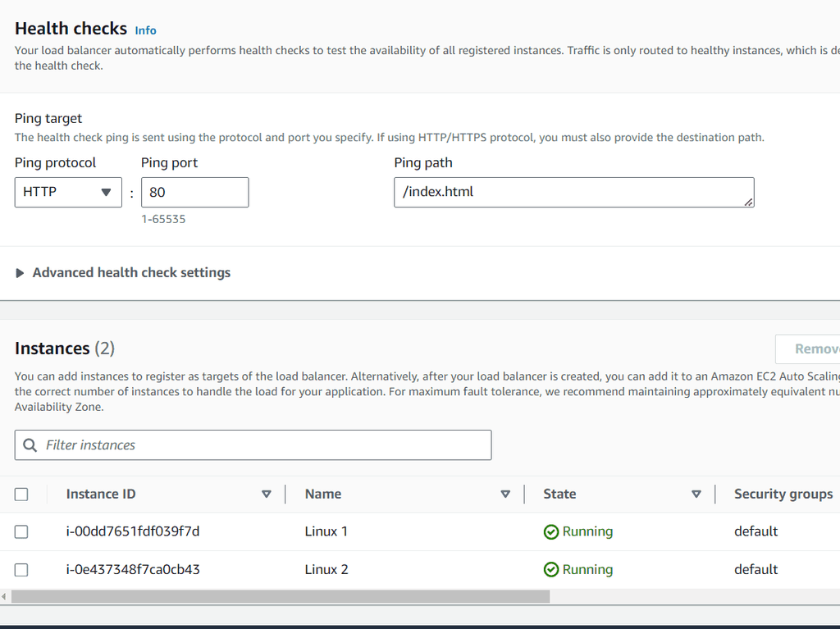The width and height of the screenshot is (840, 629).
Task: Check the Linux 1 instance checkbox
Action: pyautogui.click(x=21, y=532)
